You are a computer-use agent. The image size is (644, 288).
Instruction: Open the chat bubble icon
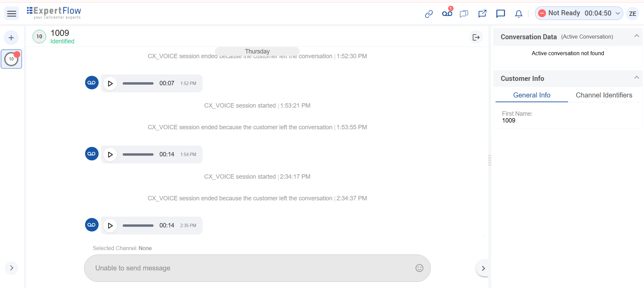click(501, 14)
